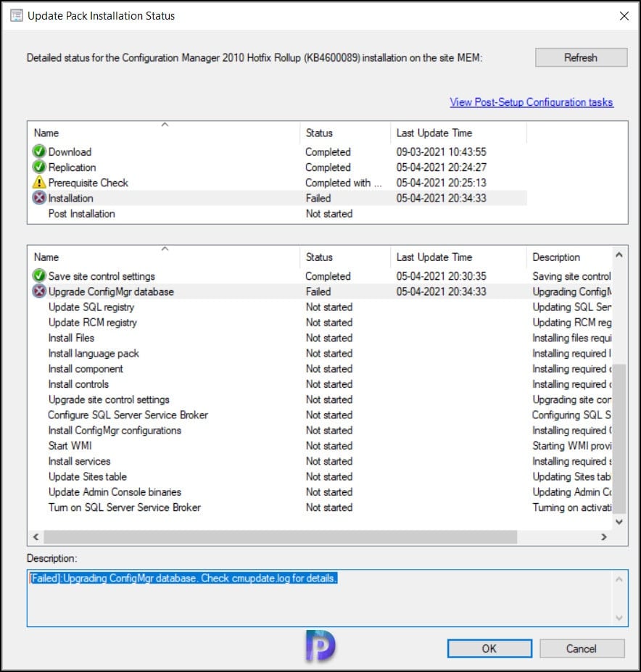Select the Install Files row
The height and width of the screenshot is (672, 641).
point(320,338)
